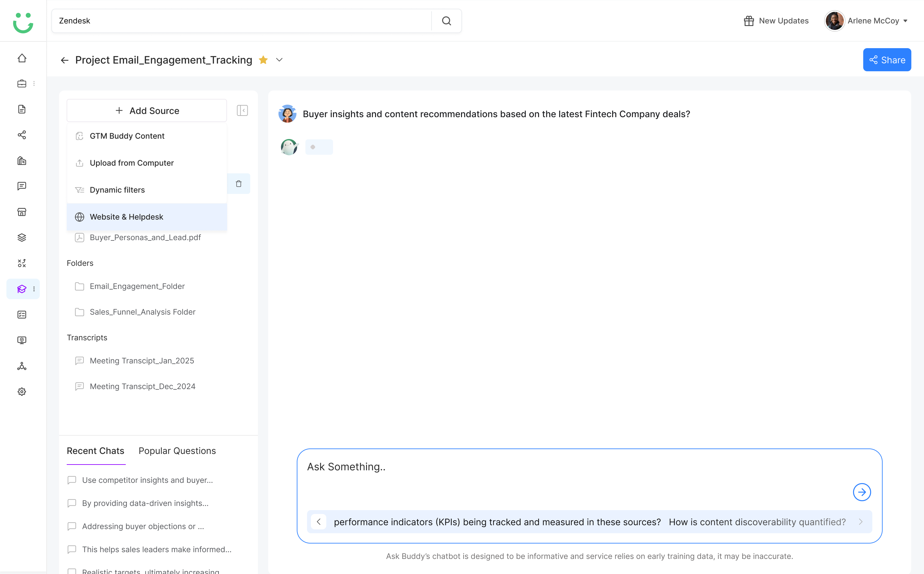
Task: Click the green smiley app logo
Action: 23,23
